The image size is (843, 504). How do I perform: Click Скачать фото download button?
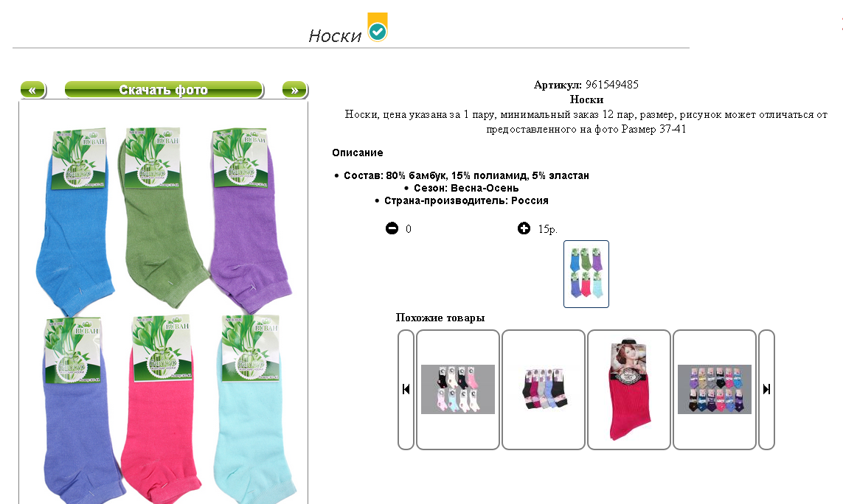click(164, 90)
